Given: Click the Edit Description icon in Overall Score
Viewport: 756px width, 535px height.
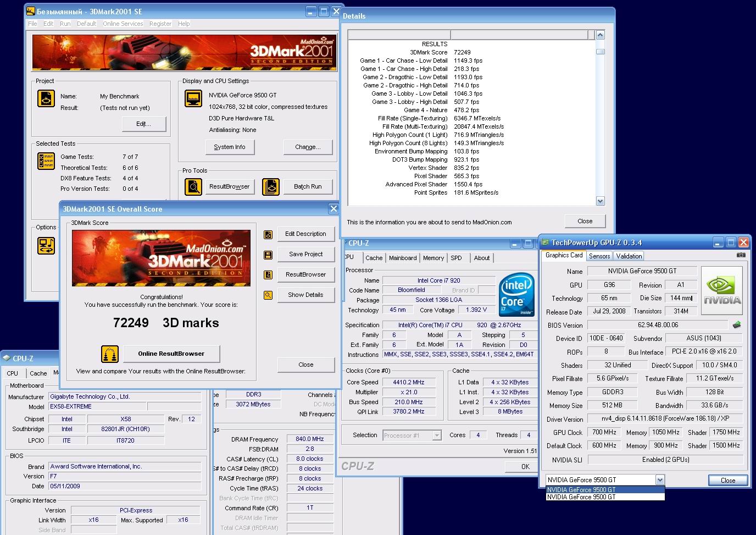Looking at the screenshot, I should [x=268, y=235].
